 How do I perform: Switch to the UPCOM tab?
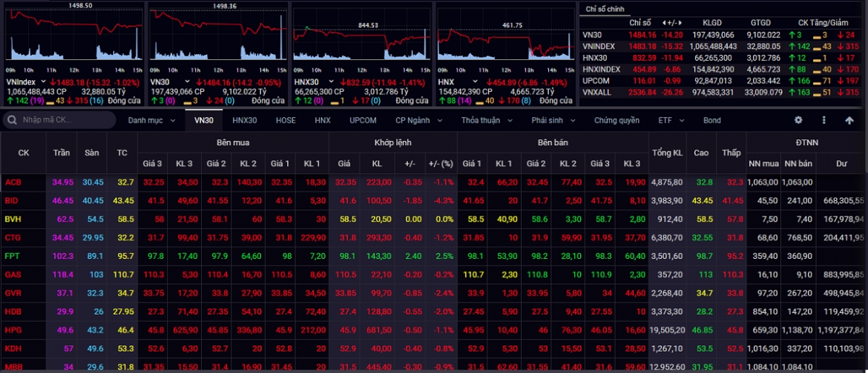coord(363,120)
